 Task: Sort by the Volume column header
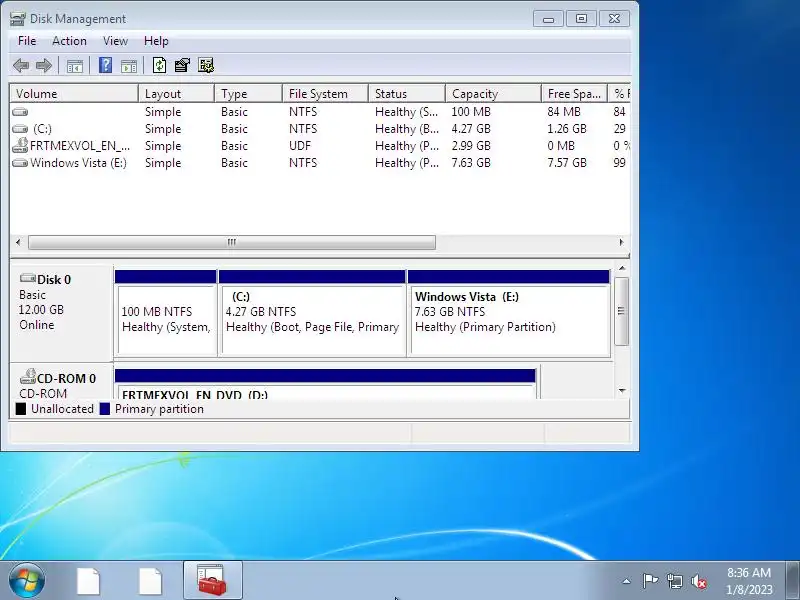(x=74, y=93)
